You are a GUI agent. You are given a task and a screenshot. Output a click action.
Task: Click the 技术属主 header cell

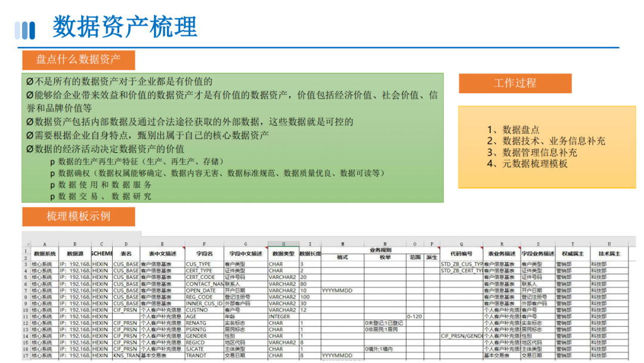click(609, 254)
